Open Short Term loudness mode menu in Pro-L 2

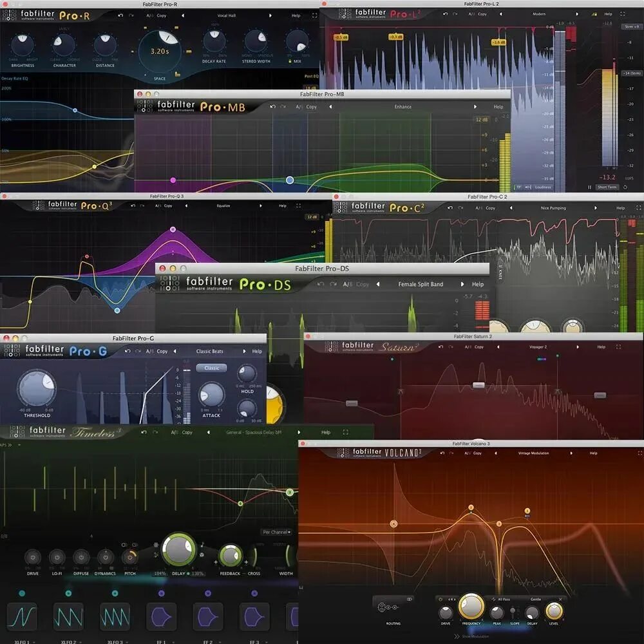tap(607, 187)
